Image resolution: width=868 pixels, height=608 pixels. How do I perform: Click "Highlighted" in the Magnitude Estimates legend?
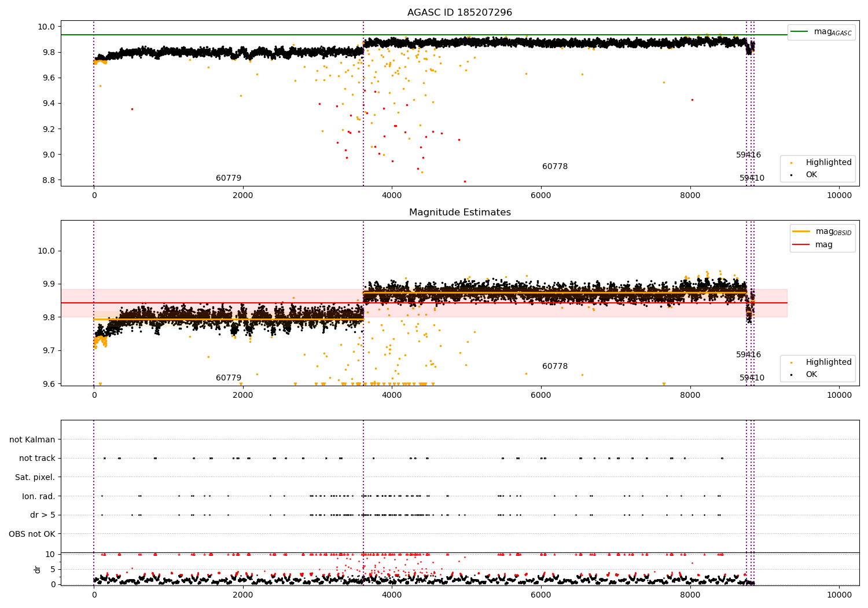pos(828,362)
